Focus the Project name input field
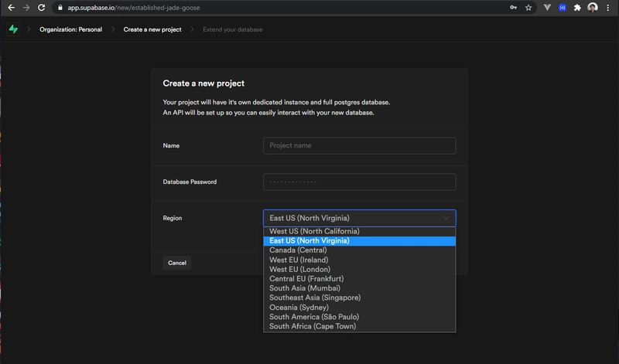Screen dimensions: 619x364 [359, 145]
